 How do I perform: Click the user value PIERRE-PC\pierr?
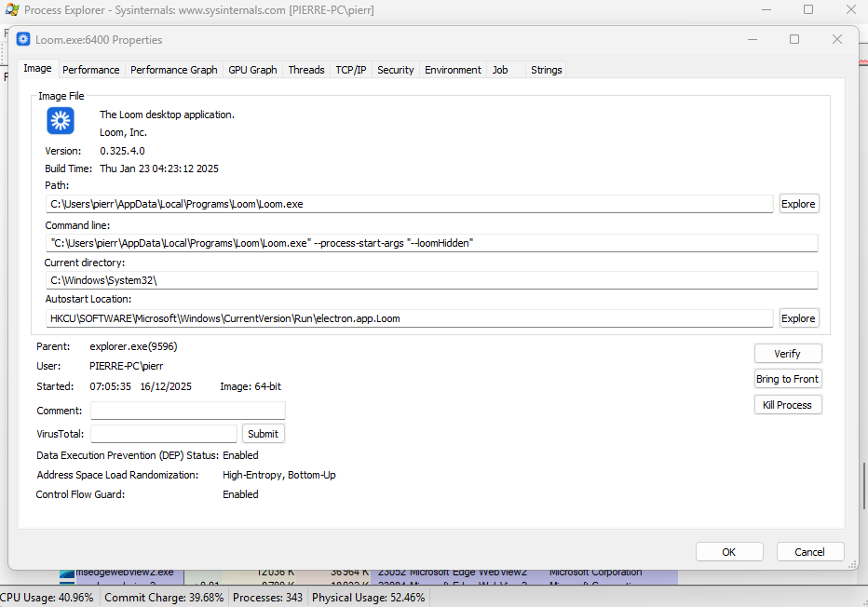point(127,366)
